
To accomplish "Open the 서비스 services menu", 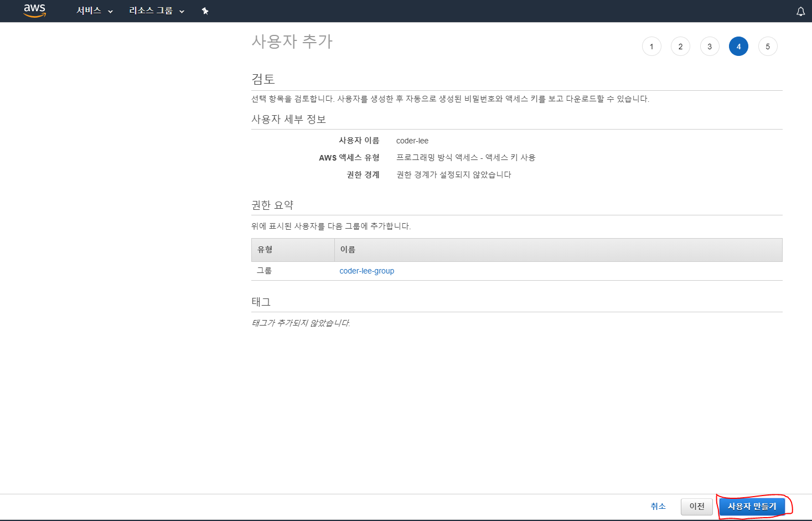I will tap(95, 11).
